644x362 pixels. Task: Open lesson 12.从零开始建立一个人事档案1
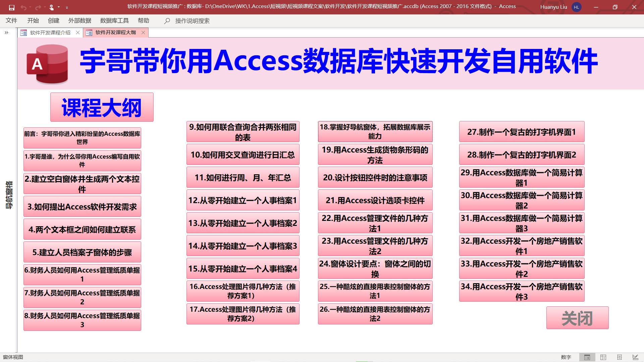243,200
